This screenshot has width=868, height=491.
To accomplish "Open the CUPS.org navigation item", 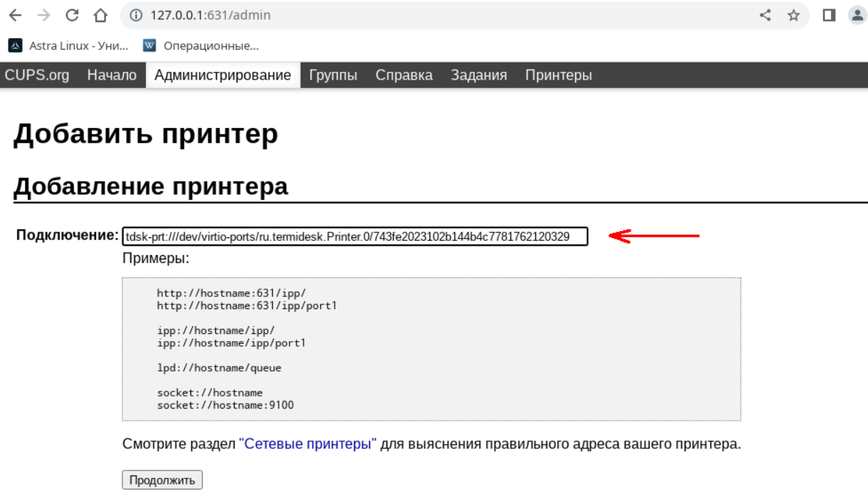I will coord(37,75).
